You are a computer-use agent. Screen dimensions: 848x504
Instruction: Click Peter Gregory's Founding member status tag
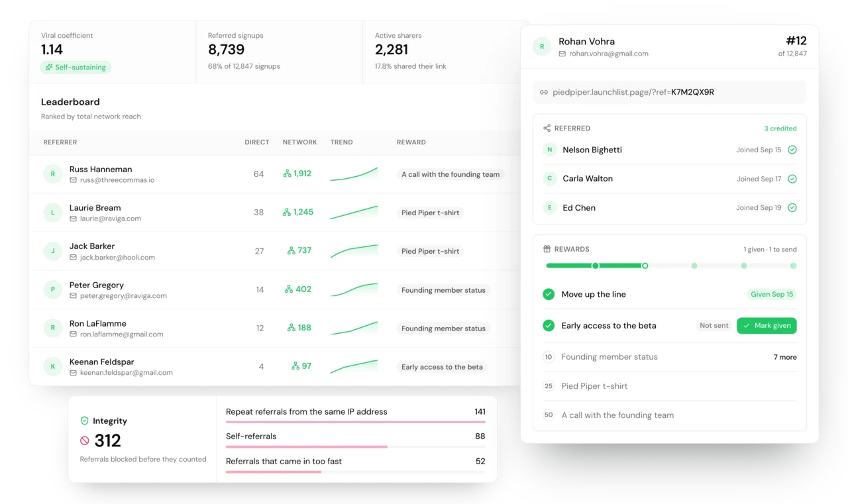click(x=443, y=290)
